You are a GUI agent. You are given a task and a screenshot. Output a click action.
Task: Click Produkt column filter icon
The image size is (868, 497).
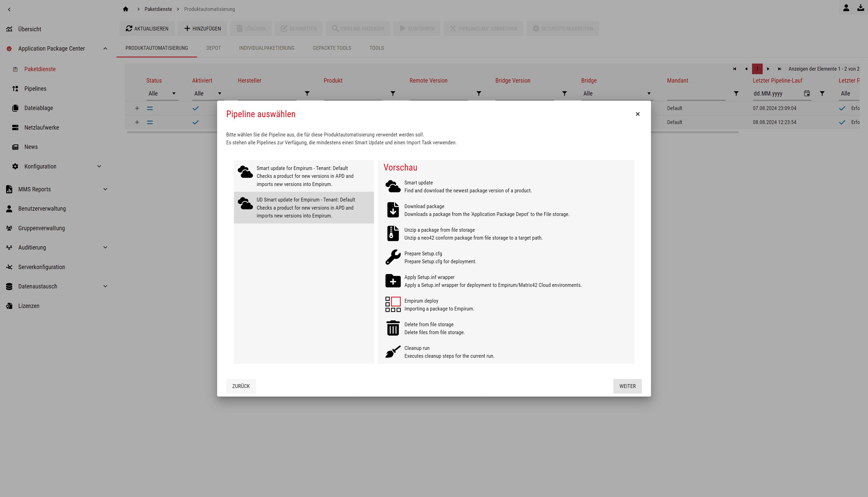(393, 94)
